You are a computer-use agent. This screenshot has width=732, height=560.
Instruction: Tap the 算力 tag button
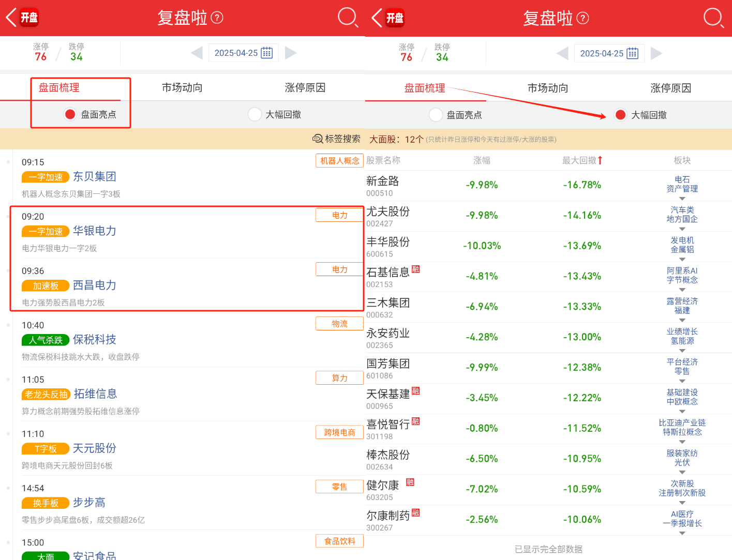pos(339,378)
